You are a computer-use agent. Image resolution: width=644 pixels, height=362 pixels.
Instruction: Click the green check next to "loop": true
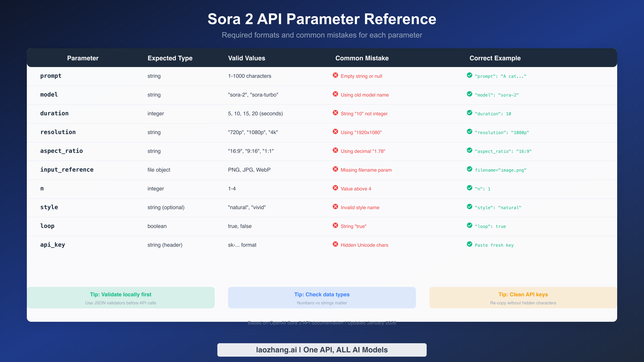click(469, 226)
